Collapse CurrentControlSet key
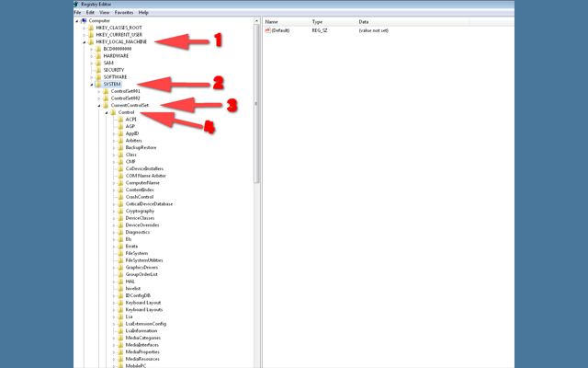Image resolution: width=588 pixels, height=368 pixels. (x=99, y=106)
